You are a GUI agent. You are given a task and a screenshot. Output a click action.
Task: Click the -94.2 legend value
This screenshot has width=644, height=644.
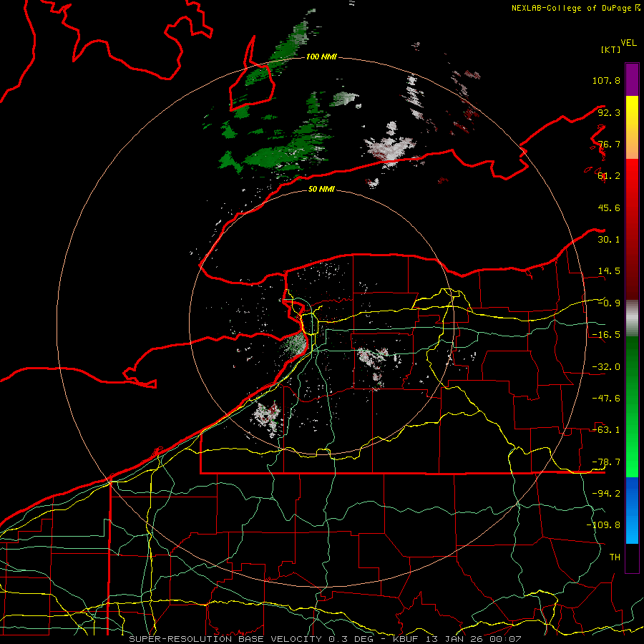[x=606, y=494]
